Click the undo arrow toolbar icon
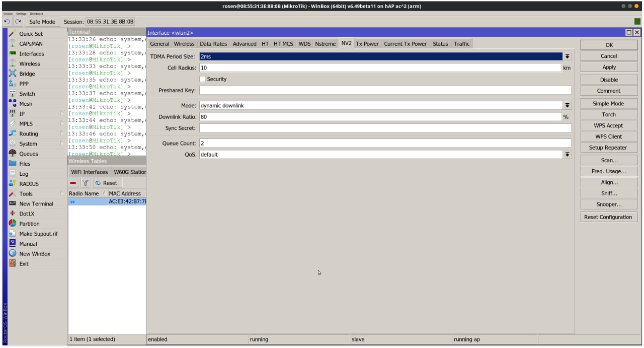Viewport: 644px width, 348px height. coord(7,22)
